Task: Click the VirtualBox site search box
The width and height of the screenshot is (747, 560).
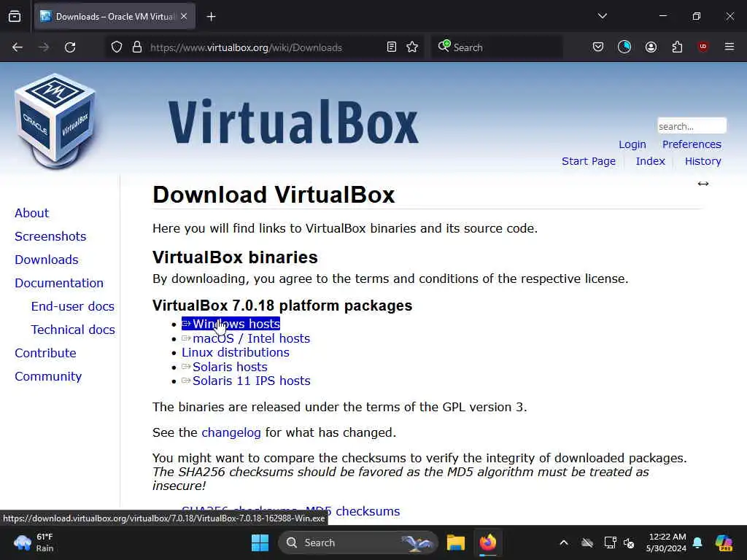Action: [x=692, y=126]
